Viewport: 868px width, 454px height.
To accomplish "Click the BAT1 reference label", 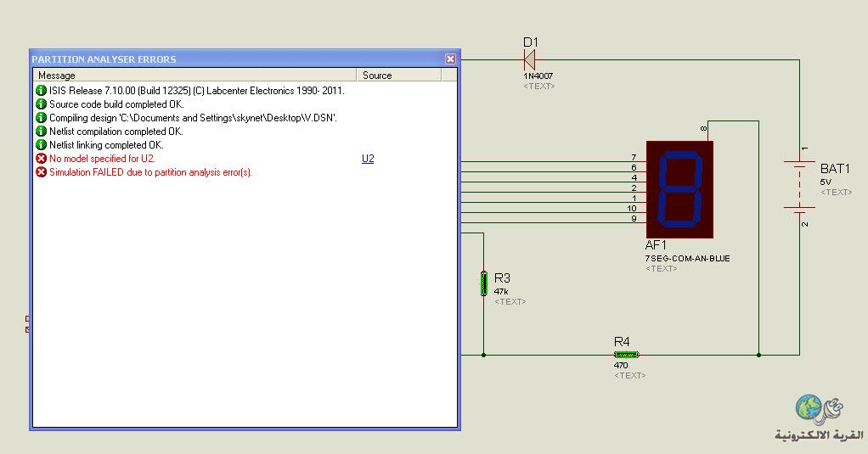I will pos(835,169).
